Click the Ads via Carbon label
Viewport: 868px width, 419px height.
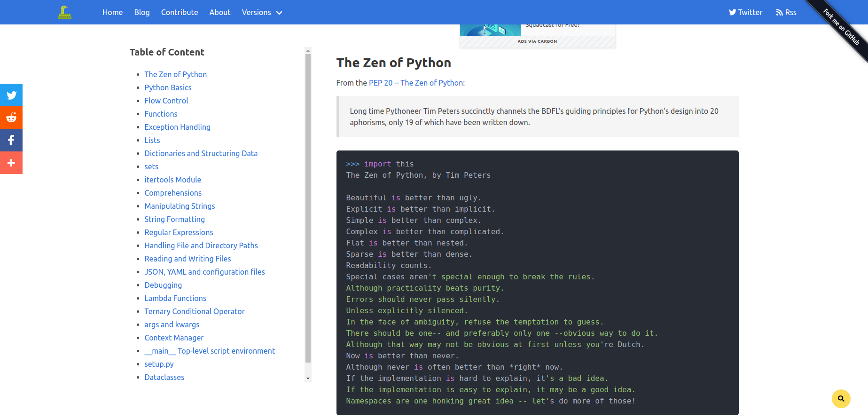(537, 41)
